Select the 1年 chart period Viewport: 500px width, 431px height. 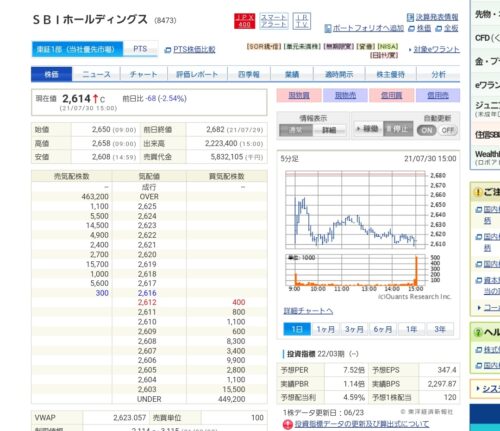pyautogui.click(x=411, y=329)
